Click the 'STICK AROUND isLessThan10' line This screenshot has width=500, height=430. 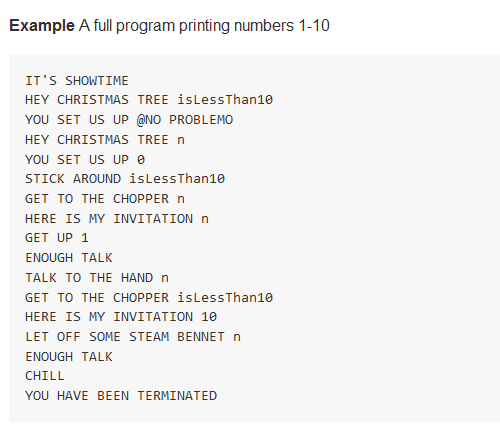pos(125,179)
